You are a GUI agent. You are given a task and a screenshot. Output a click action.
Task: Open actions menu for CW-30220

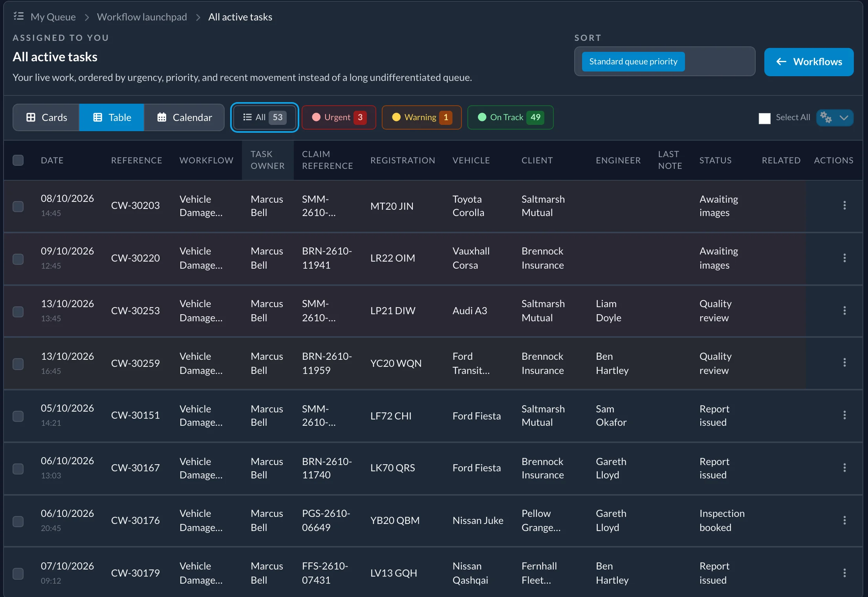(x=844, y=258)
